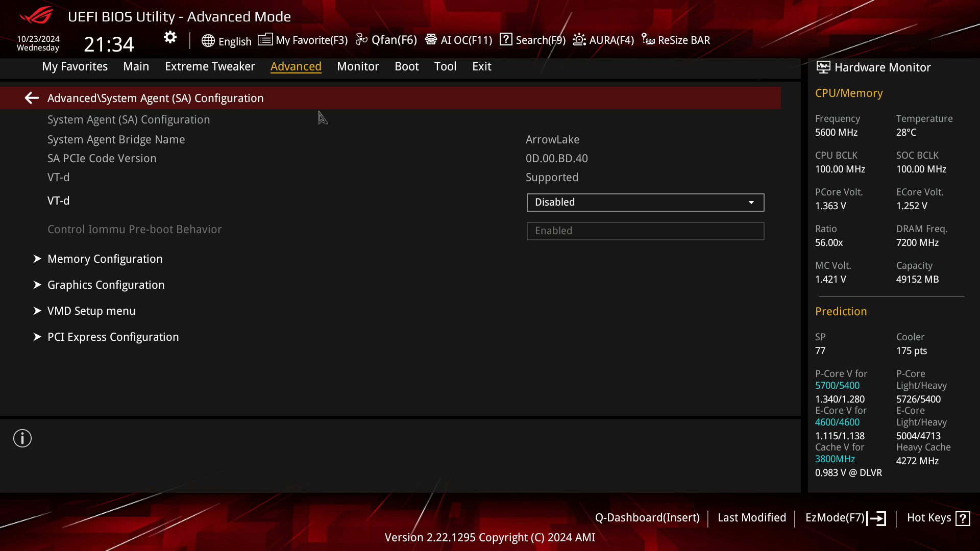
Task: Open the BIOS settings gear icon
Action: click(x=170, y=37)
